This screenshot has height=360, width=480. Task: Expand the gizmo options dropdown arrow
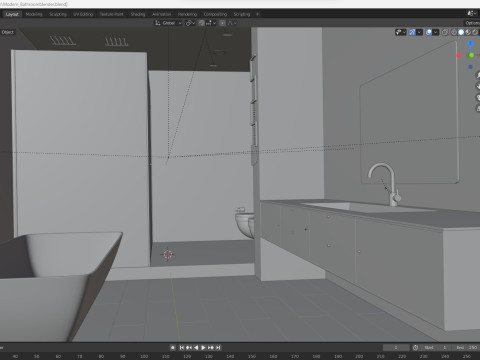419,32
